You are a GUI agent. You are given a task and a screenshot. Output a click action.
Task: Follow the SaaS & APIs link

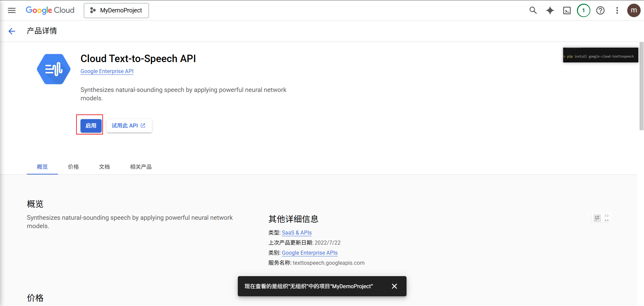tap(297, 233)
